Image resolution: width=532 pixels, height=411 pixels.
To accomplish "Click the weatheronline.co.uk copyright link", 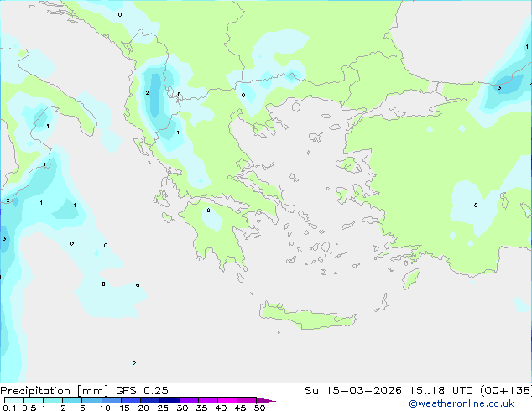I will point(462,403).
